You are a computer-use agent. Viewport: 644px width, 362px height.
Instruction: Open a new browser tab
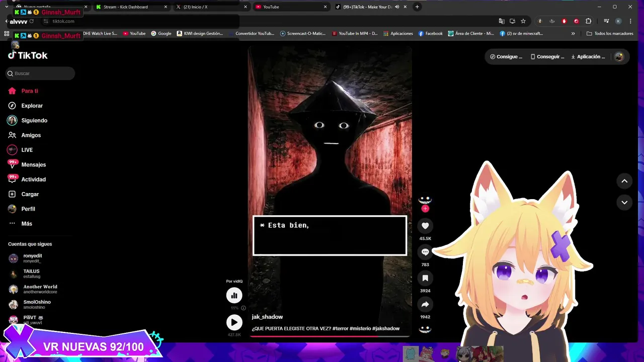(x=417, y=7)
